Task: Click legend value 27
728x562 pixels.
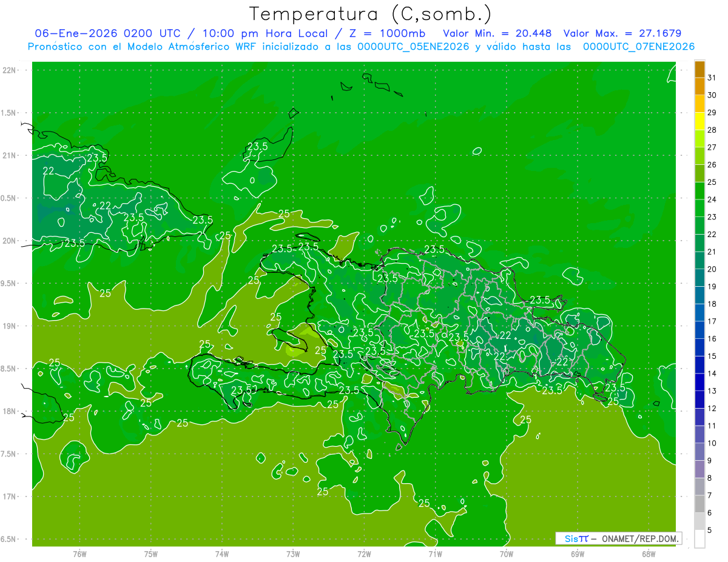Action: (x=712, y=147)
